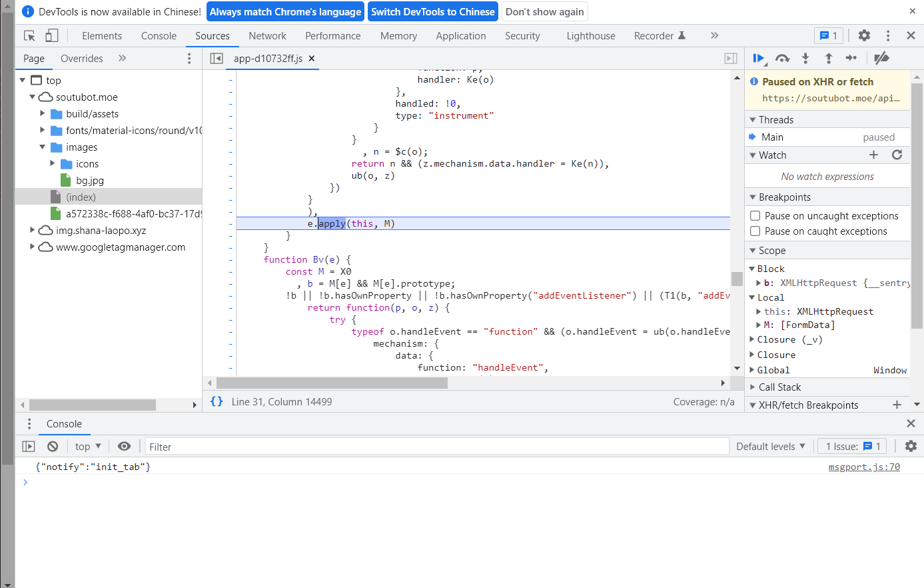Close the app-d10732ff.js file tab

tap(312, 59)
